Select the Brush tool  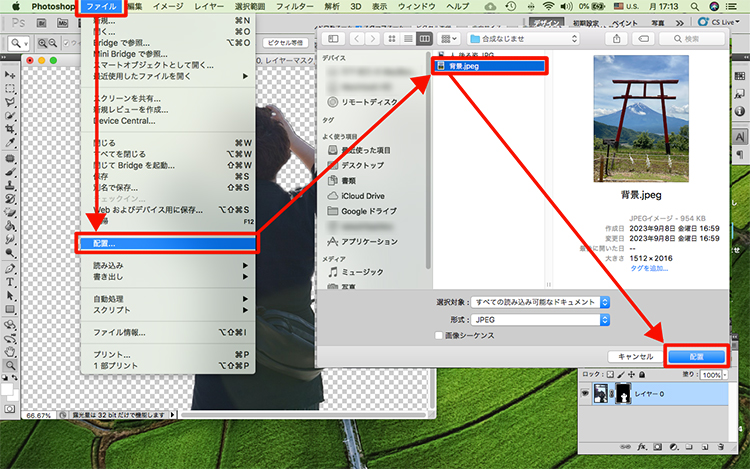[10, 172]
